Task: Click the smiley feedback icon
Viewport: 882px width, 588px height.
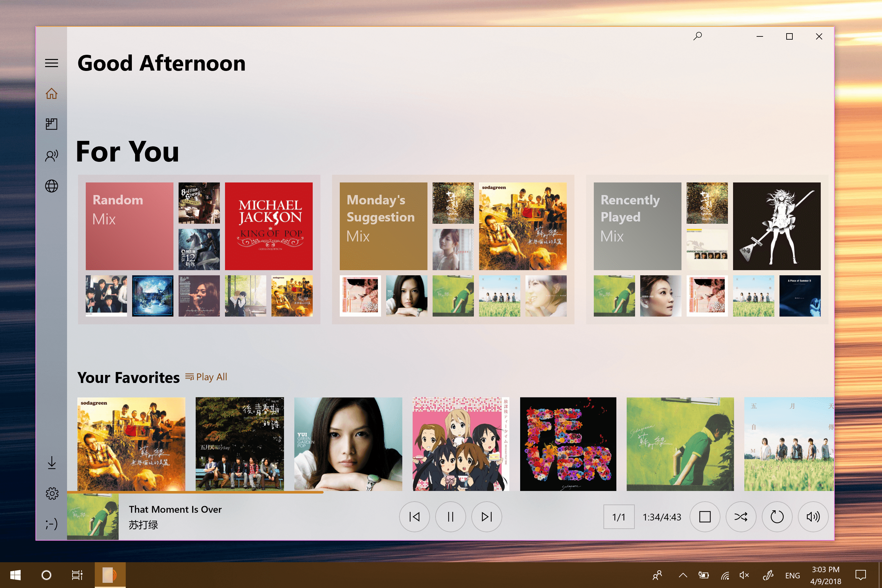Action: pyautogui.click(x=52, y=524)
